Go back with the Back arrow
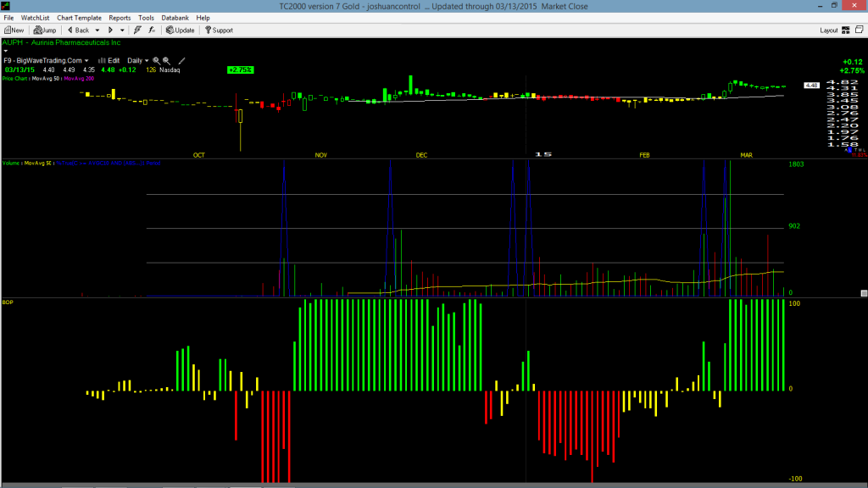868x488 pixels. tap(78, 30)
